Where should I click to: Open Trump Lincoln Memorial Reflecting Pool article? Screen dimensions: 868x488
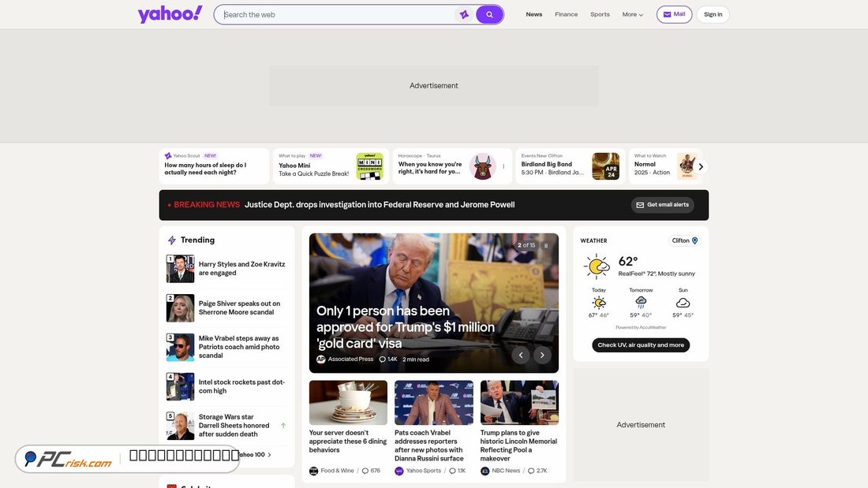pos(518,445)
